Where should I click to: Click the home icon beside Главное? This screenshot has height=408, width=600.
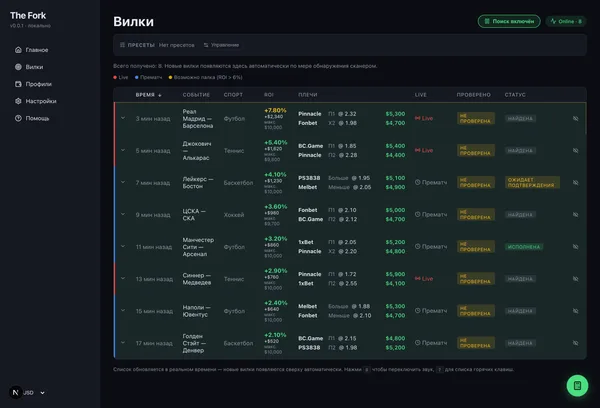tap(18, 50)
